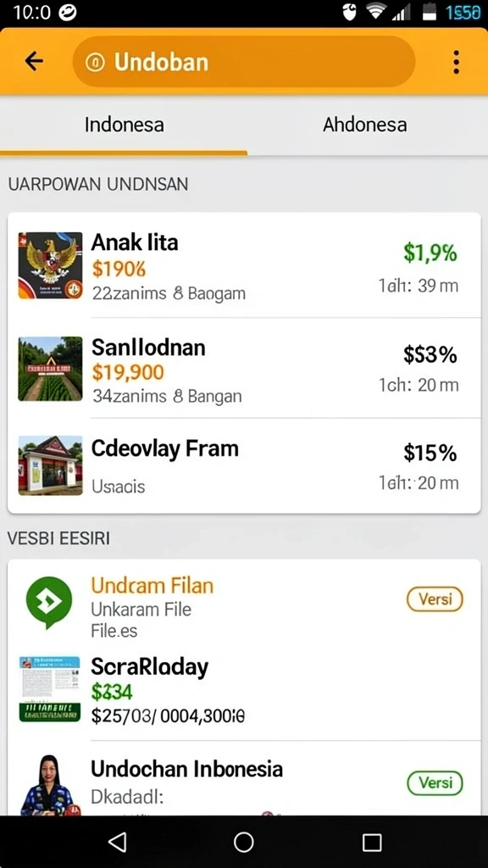Click the circular icon beside Undoban
The image size is (488, 868).
click(x=95, y=63)
